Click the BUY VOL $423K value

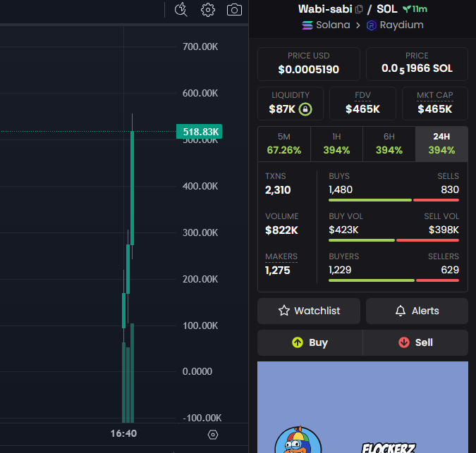343,230
